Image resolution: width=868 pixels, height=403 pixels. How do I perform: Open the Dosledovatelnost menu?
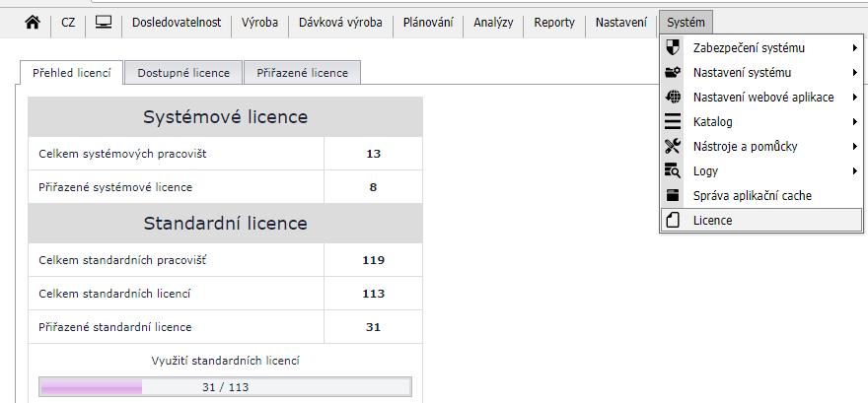(x=177, y=22)
